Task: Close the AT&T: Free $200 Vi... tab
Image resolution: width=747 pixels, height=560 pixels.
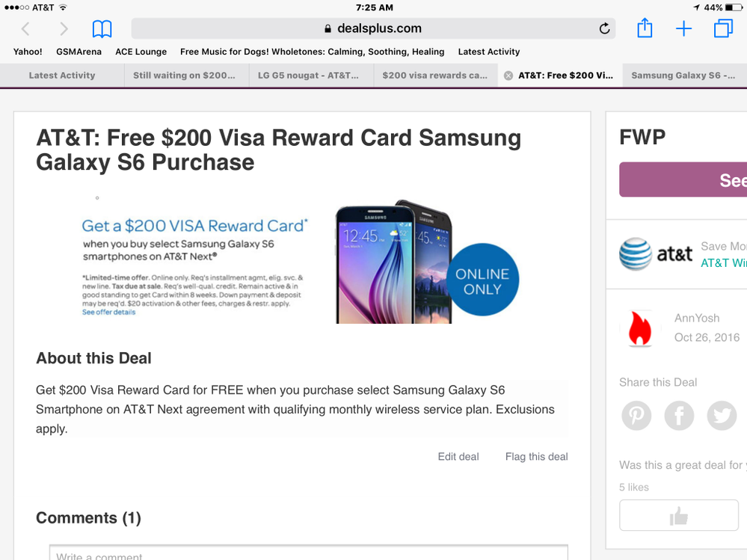Action: 508,76
